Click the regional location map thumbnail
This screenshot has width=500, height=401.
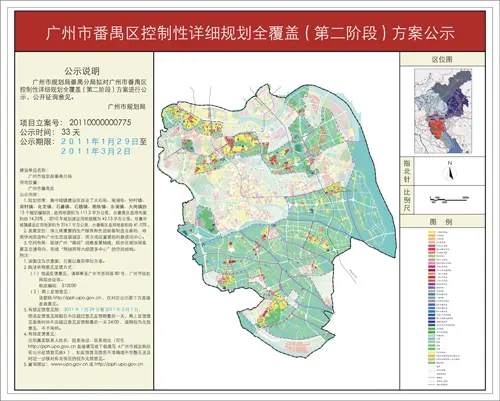[444, 111]
